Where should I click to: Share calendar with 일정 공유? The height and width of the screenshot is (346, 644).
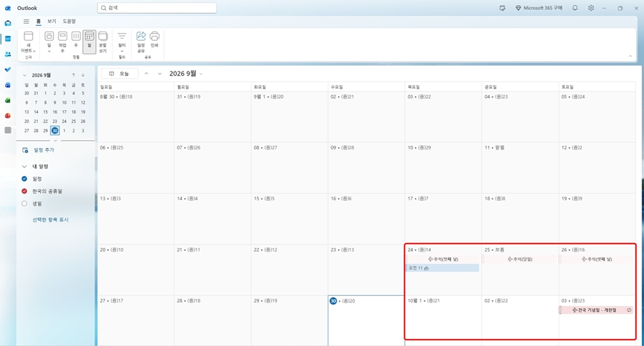point(141,42)
